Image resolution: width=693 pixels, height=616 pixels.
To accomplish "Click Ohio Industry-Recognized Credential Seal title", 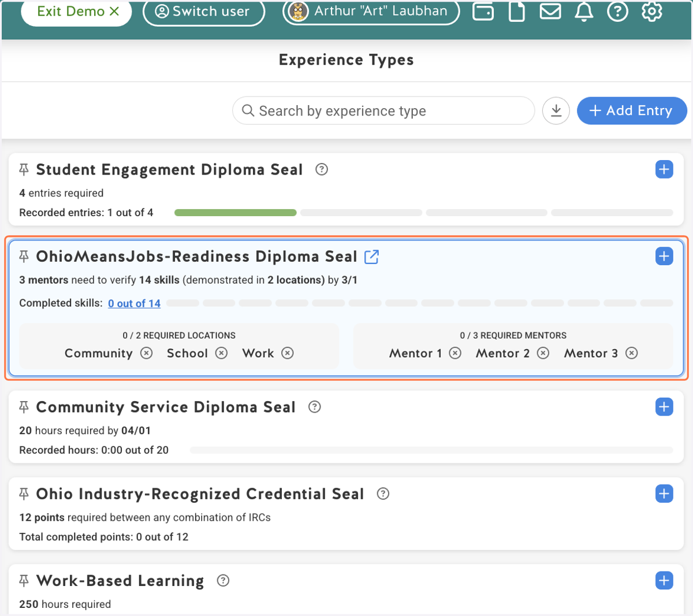I will click(200, 494).
